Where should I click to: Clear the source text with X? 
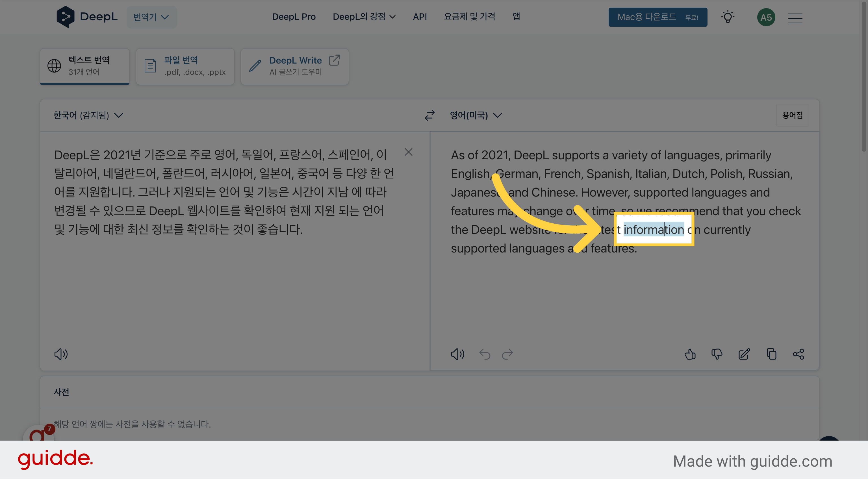click(x=408, y=152)
